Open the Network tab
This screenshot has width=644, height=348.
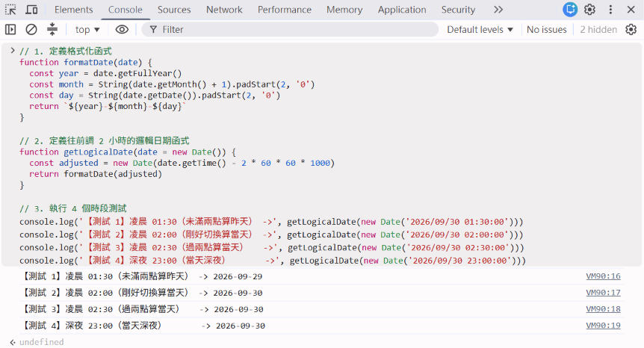click(224, 10)
